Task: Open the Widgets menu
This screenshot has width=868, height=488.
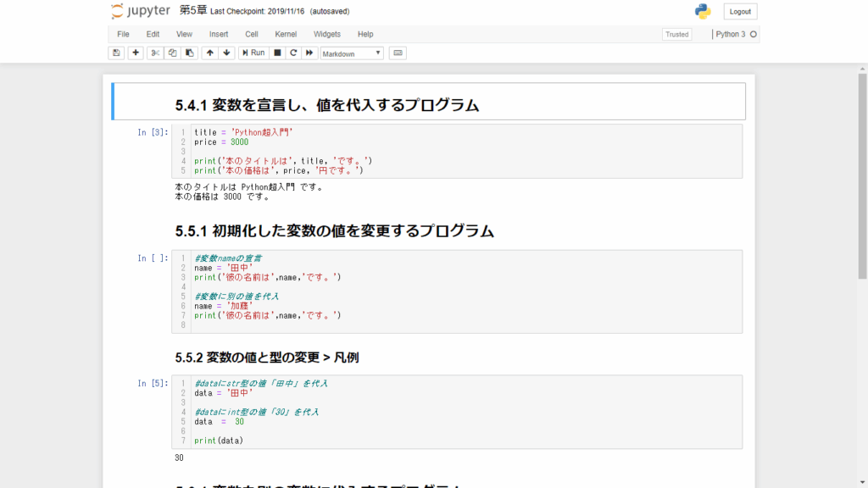Action: pyautogui.click(x=327, y=34)
